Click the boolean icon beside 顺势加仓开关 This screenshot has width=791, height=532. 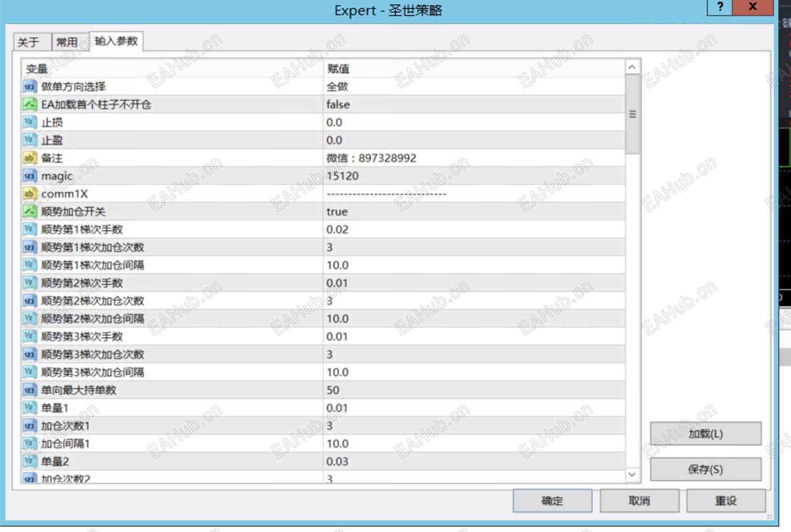(30, 211)
